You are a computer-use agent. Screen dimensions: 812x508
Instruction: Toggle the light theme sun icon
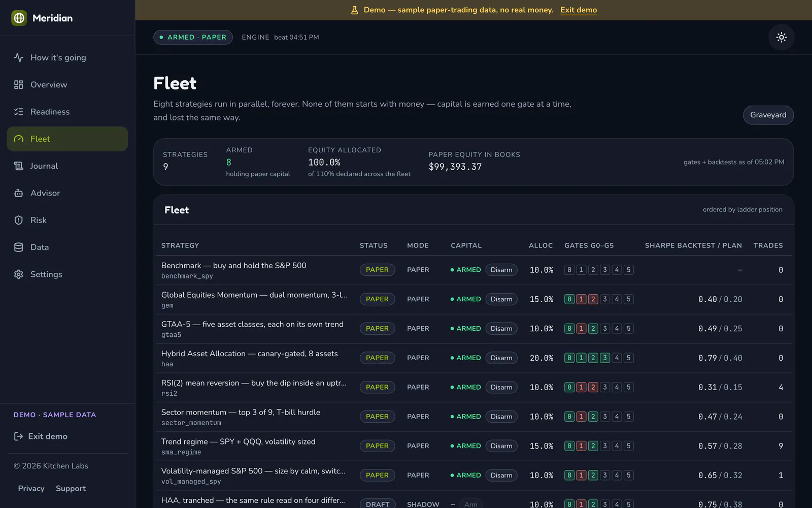(x=782, y=37)
